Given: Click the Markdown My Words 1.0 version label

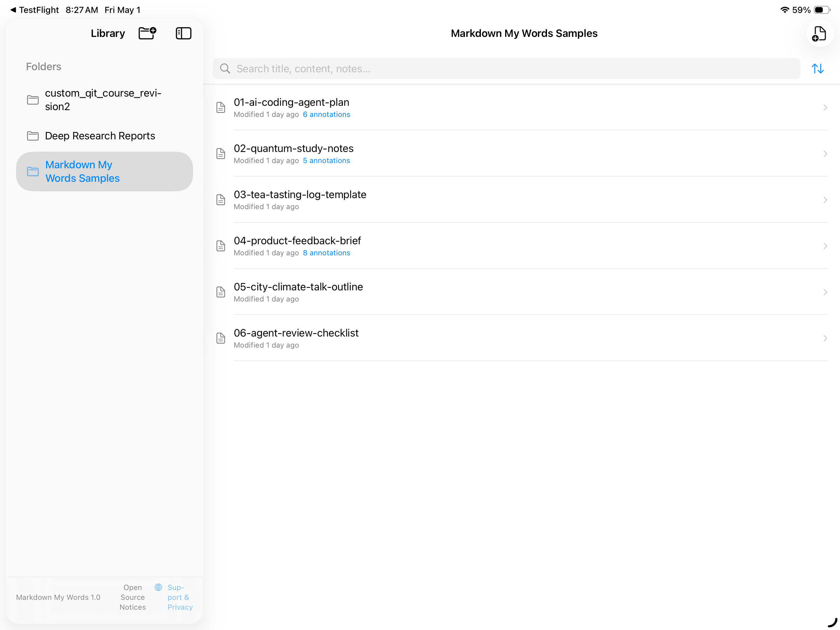Looking at the screenshot, I should (x=58, y=597).
